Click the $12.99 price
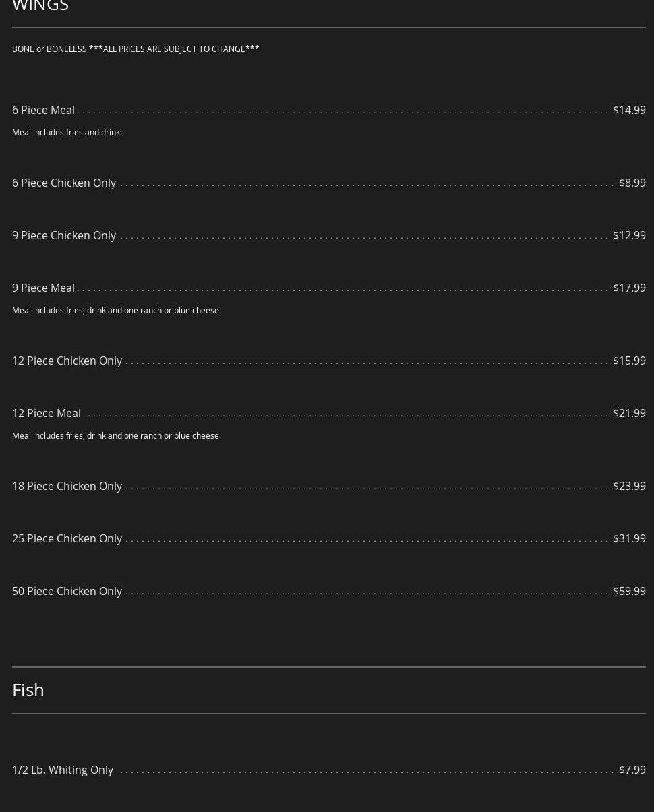Screen dimensions: 654x812 pyautogui.click(x=628, y=235)
